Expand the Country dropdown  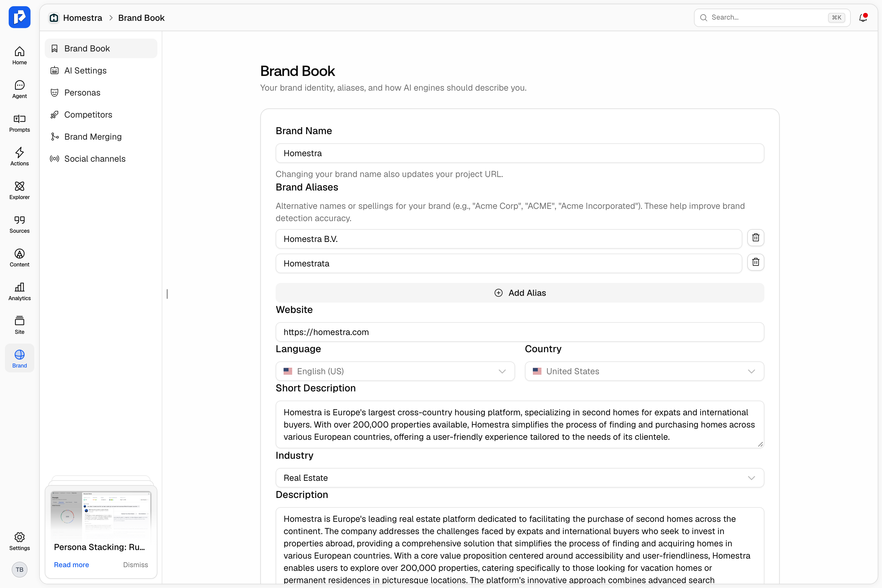(644, 371)
